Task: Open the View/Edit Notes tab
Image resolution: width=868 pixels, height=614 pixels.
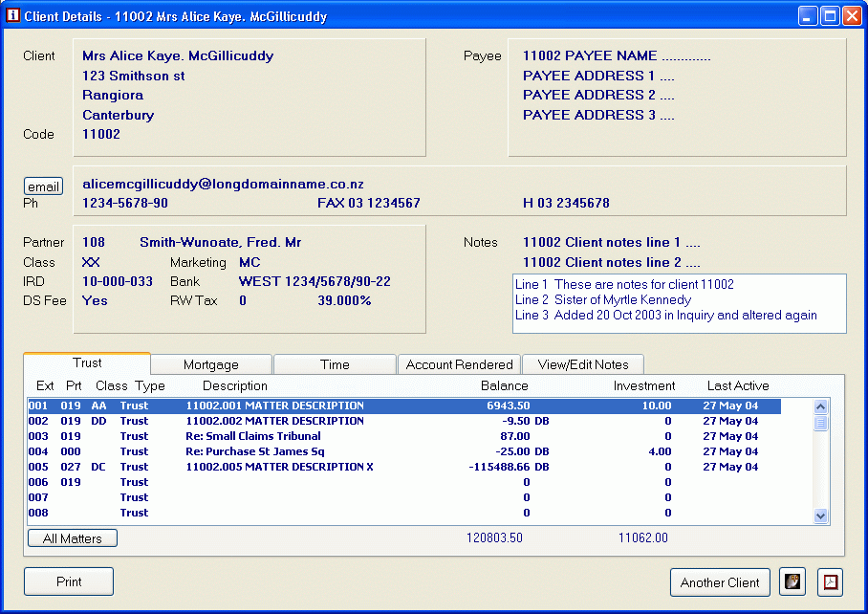Action: click(x=583, y=364)
